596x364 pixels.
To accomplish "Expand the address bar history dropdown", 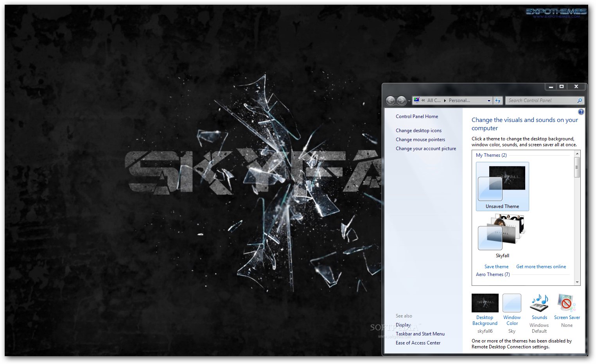I will pyautogui.click(x=489, y=100).
